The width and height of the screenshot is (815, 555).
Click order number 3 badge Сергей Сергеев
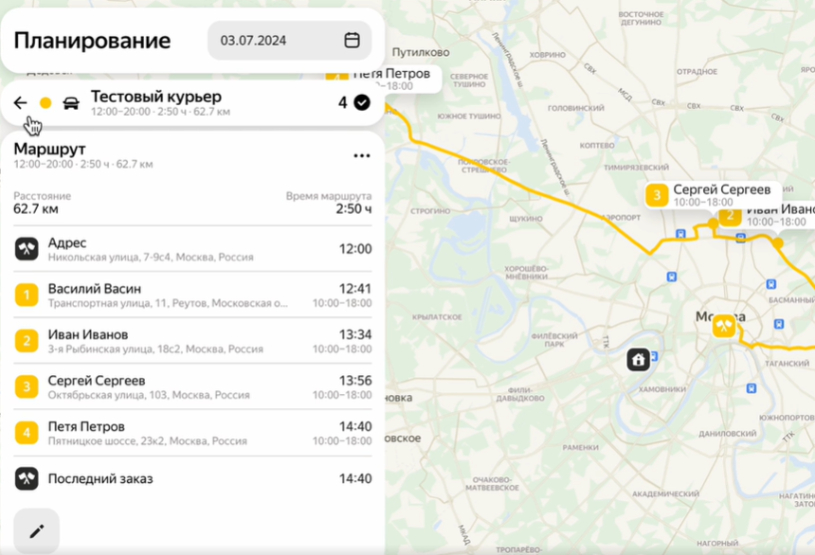coord(27,387)
